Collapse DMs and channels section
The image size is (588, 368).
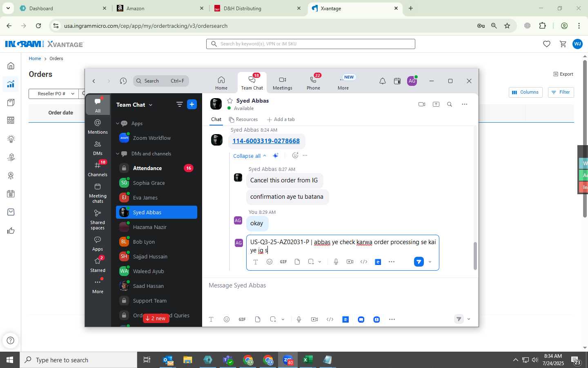[118, 154]
